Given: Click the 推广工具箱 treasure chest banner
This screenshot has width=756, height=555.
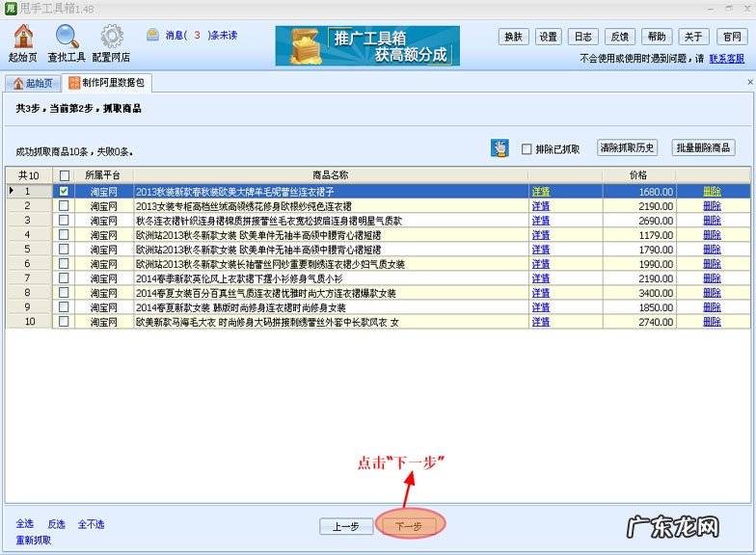Looking at the screenshot, I should pos(367,46).
